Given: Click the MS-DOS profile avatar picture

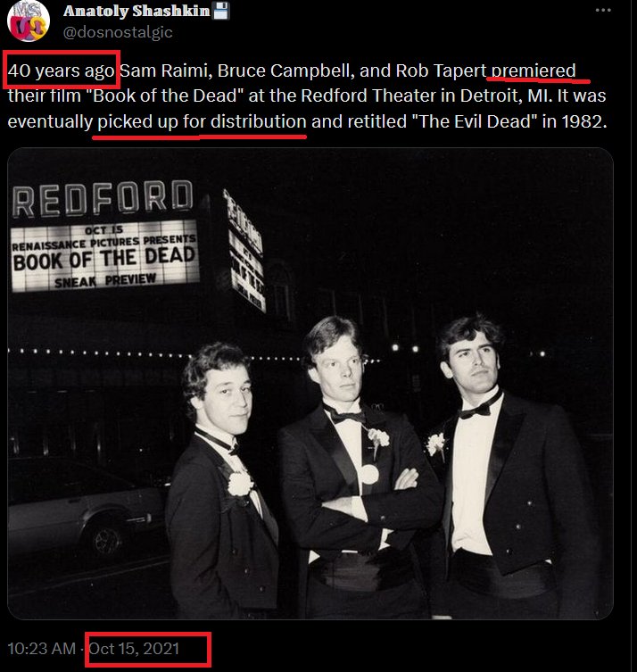Looking at the screenshot, I should coord(29,21).
